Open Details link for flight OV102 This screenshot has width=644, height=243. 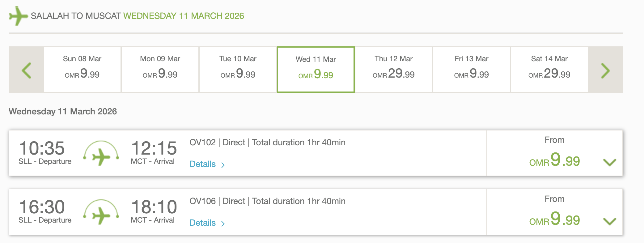[x=203, y=164]
